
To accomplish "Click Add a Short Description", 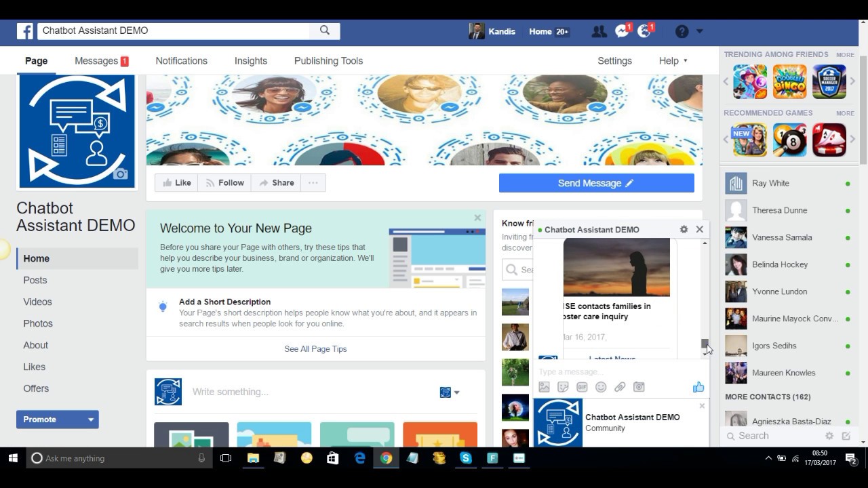I will click(x=224, y=302).
